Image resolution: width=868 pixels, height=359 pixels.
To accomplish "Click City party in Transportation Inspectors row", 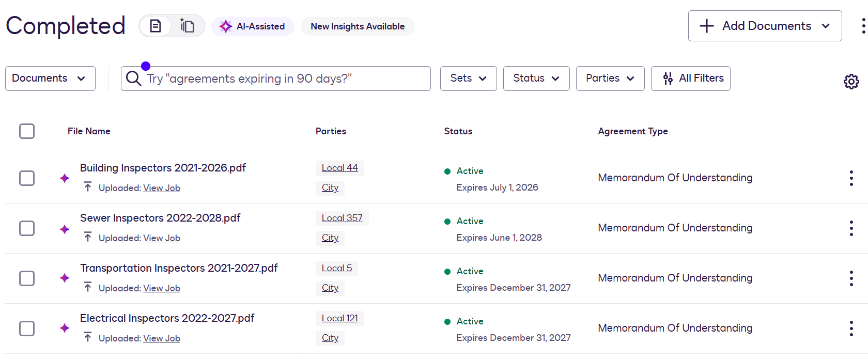I will pyautogui.click(x=330, y=288).
